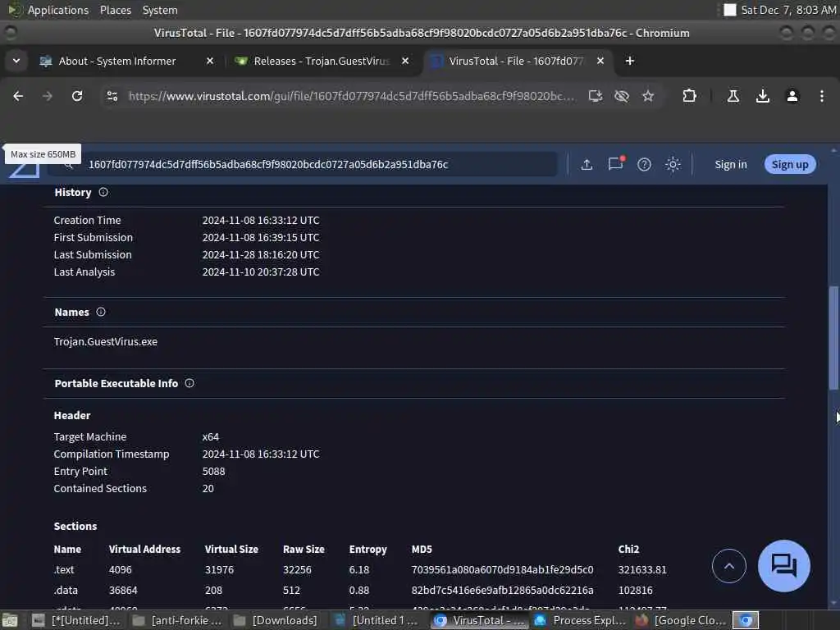The height and width of the screenshot is (630, 840).
Task: Click the page vertical scrollbar
Action: coord(833,339)
